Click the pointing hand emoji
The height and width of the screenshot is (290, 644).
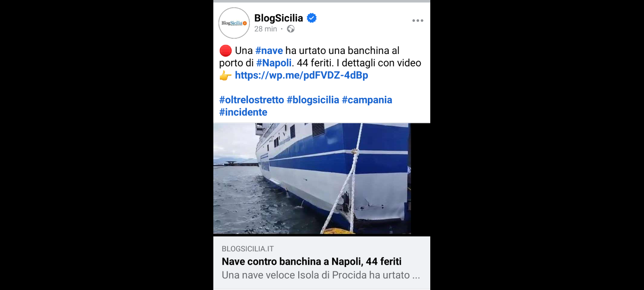(x=225, y=75)
